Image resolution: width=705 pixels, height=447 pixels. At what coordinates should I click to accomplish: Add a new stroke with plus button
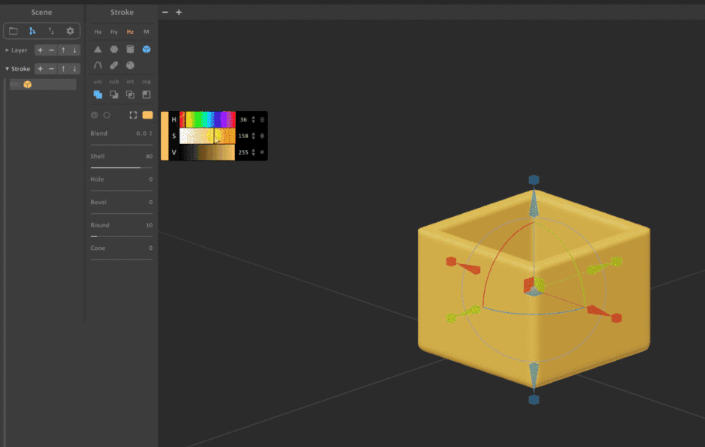pyautogui.click(x=40, y=69)
